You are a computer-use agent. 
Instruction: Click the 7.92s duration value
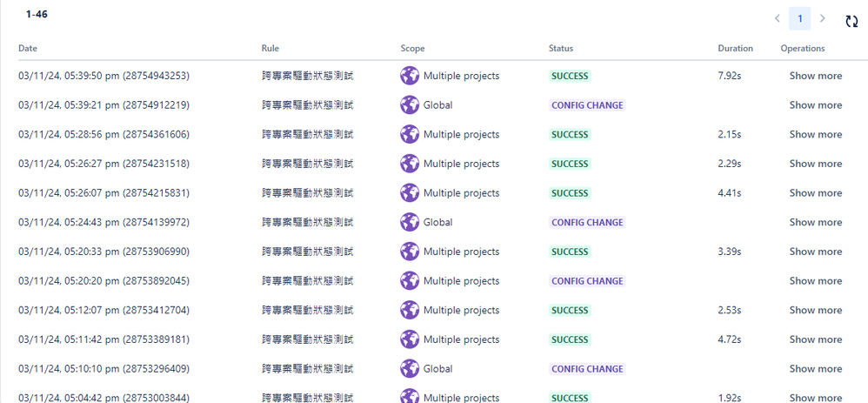tap(730, 76)
